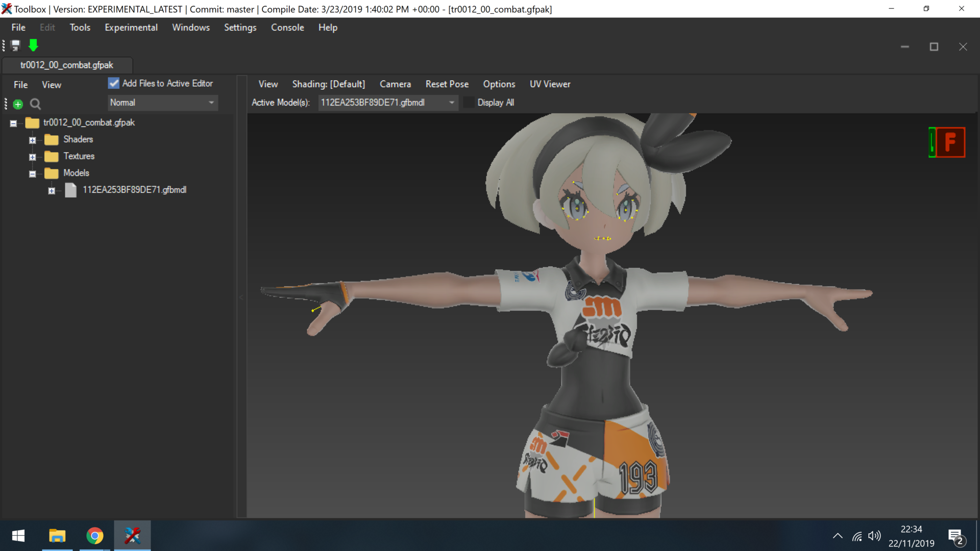Open the Help menu
The image size is (980, 551).
click(x=328, y=28)
